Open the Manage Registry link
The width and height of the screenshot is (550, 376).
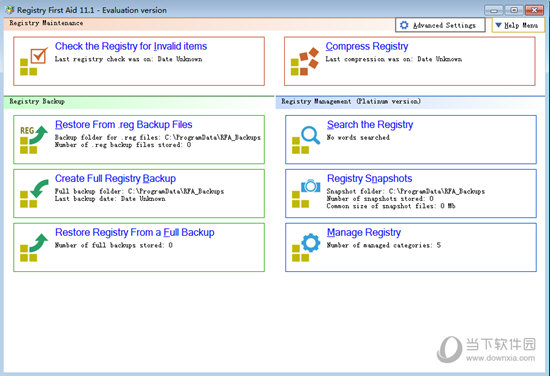(x=364, y=233)
